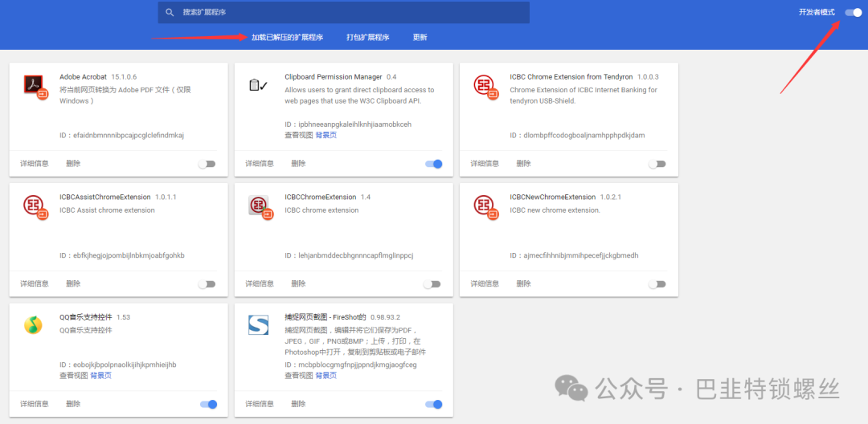This screenshot has height=424, width=868.
Task: Click the Clipboard Permission Manager title
Action: coord(334,77)
